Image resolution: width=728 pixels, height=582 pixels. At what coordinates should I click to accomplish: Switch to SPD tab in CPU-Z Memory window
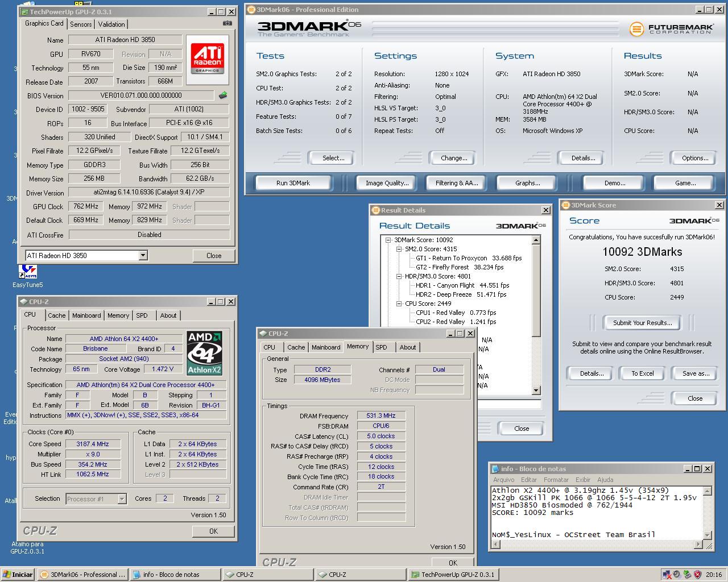[382, 347]
